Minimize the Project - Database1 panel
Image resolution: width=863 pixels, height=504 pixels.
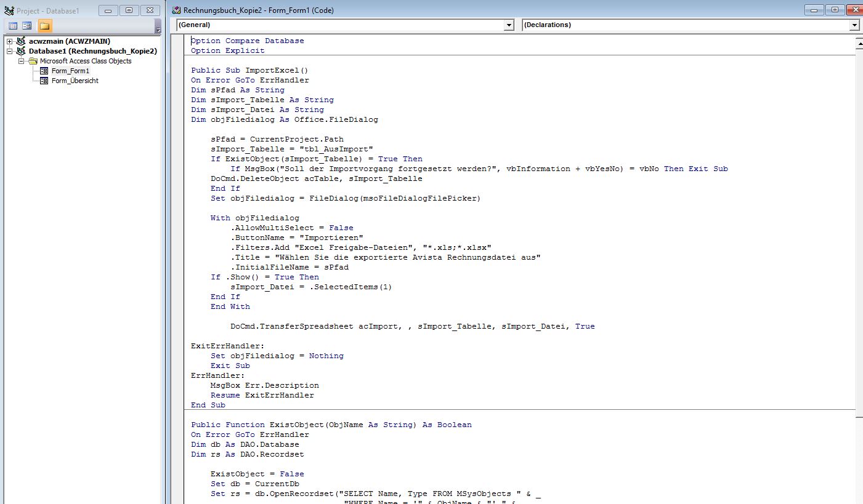tap(109, 10)
